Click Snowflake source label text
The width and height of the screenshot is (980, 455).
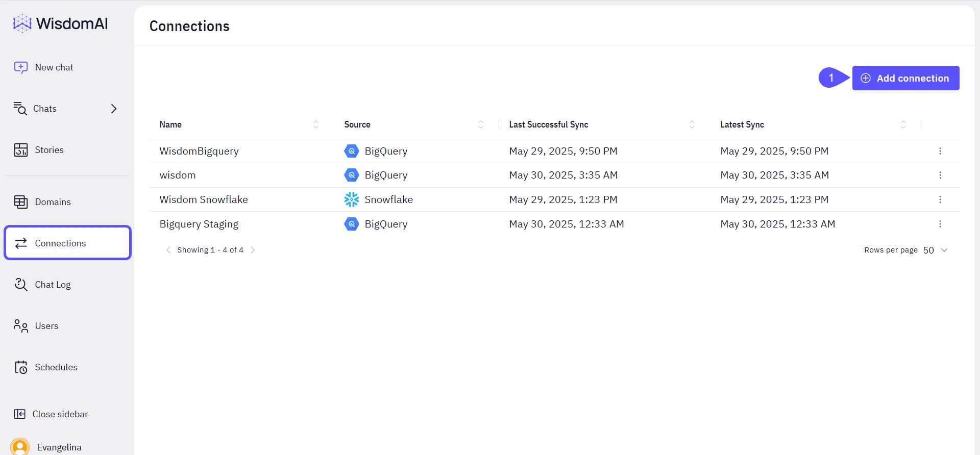click(x=389, y=199)
